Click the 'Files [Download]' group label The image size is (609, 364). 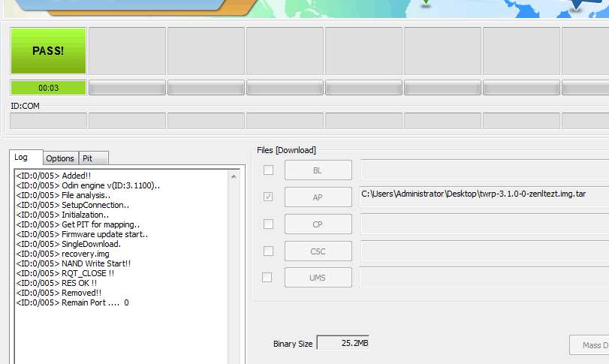286,150
